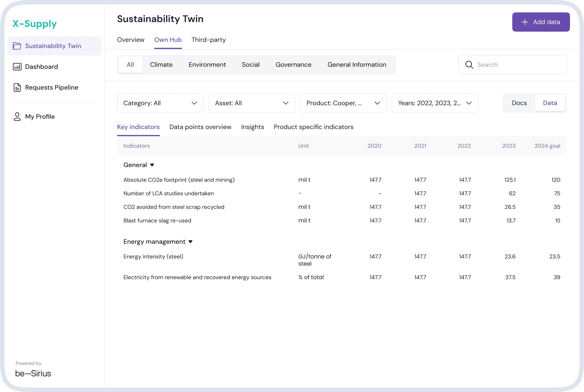Click the My Profile person icon
This screenshot has width=584, height=392.
pos(17,117)
